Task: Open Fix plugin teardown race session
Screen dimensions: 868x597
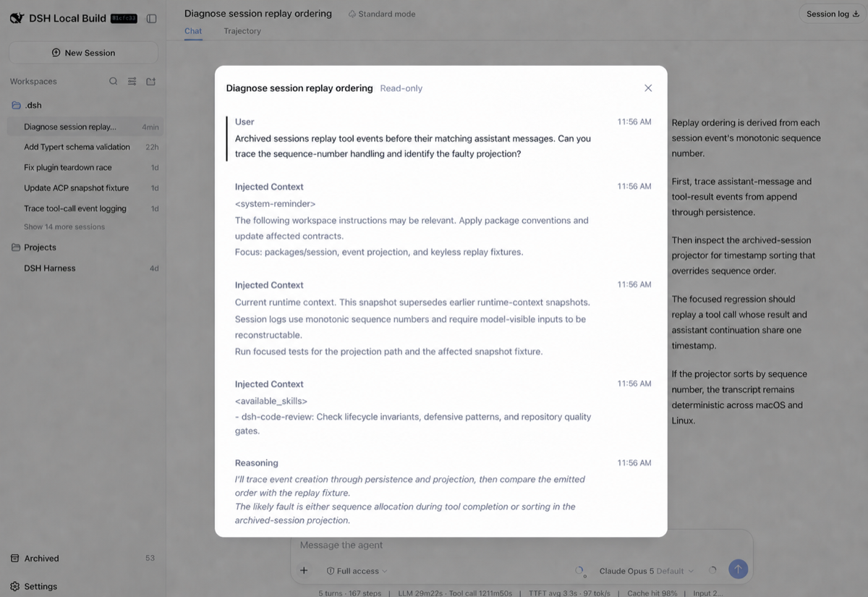Action: pos(85,167)
